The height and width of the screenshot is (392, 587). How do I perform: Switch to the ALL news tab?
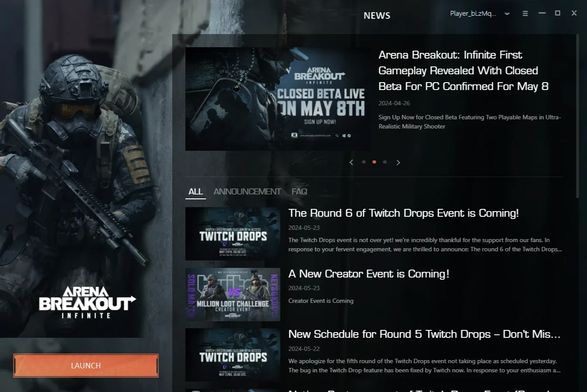pos(195,192)
